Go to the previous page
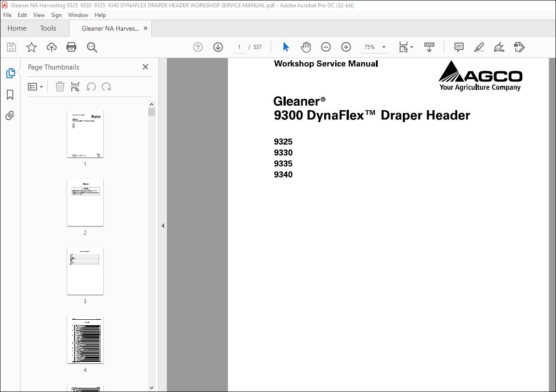Screen dimensions: 556x392 (198, 47)
